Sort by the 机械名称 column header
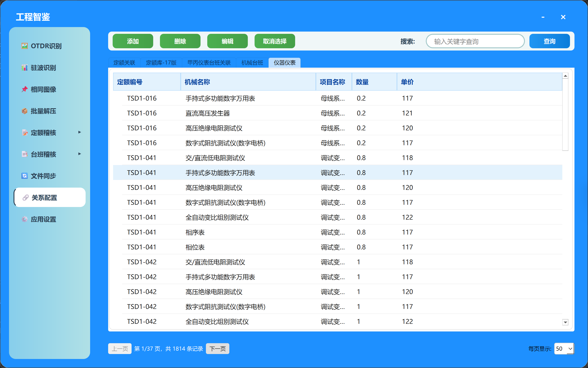 pyautogui.click(x=248, y=82)
